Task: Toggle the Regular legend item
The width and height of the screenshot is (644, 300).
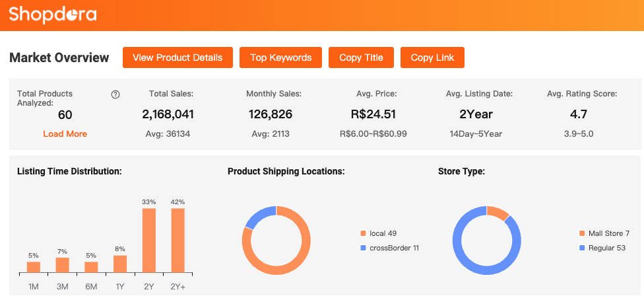Action: pyautogui.click(x=602, y=248)
